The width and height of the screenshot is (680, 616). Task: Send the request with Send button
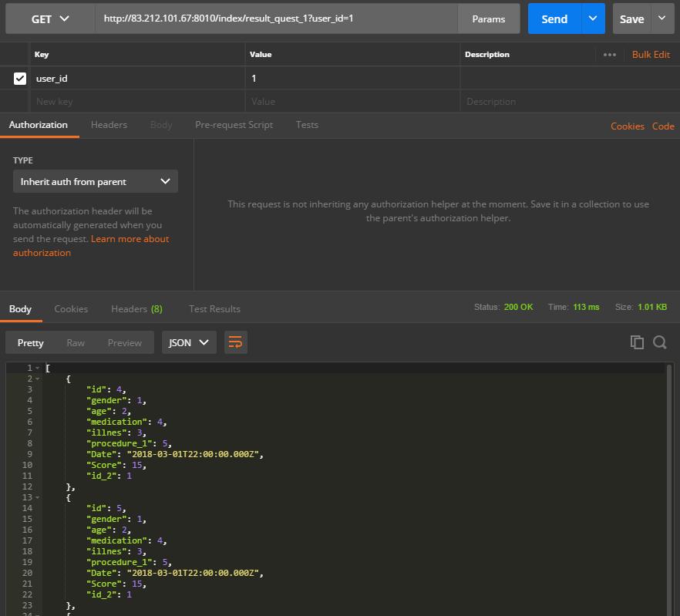click(554, 19)
